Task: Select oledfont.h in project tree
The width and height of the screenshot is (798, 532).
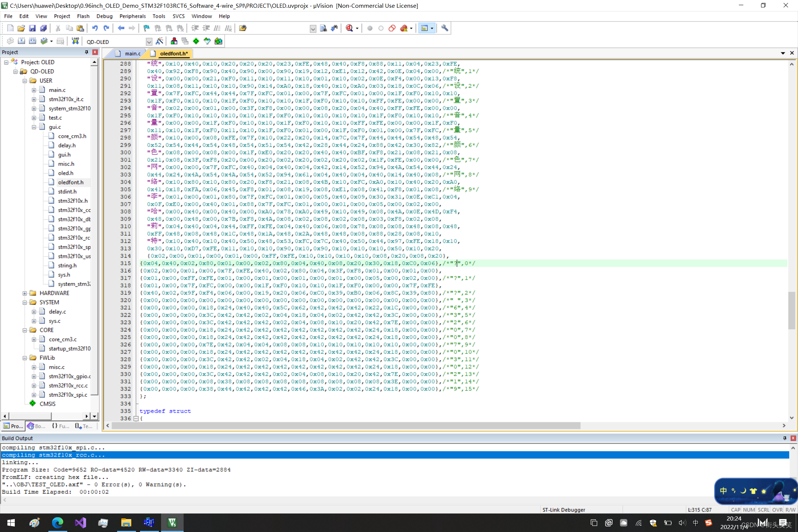Action: point(71,183)
